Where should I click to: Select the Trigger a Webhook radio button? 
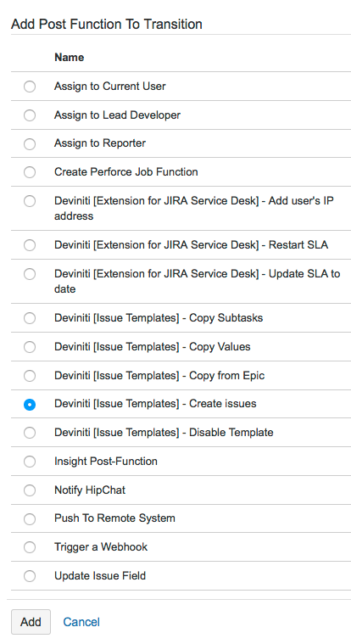pyautogui.click(x=30, y=547)
